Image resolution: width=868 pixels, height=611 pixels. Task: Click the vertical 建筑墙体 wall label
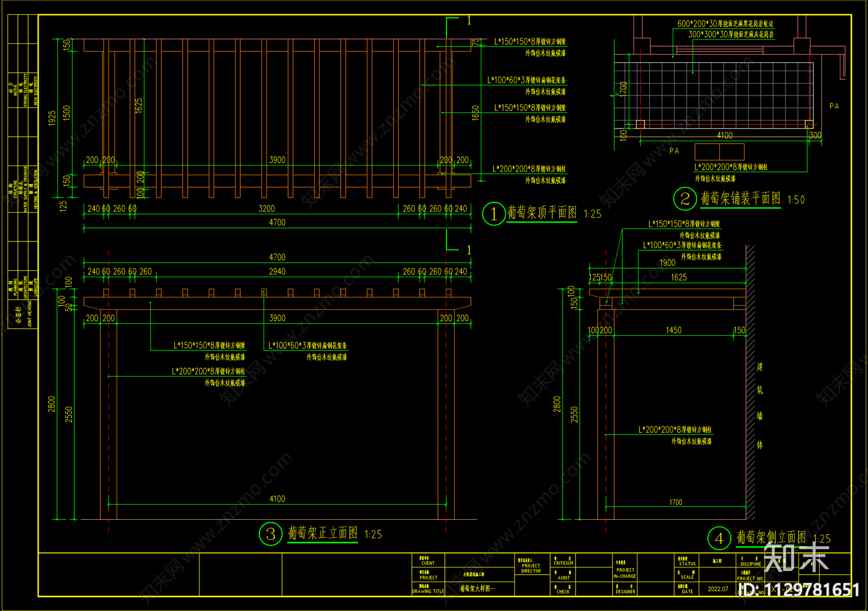pos(759,406)
